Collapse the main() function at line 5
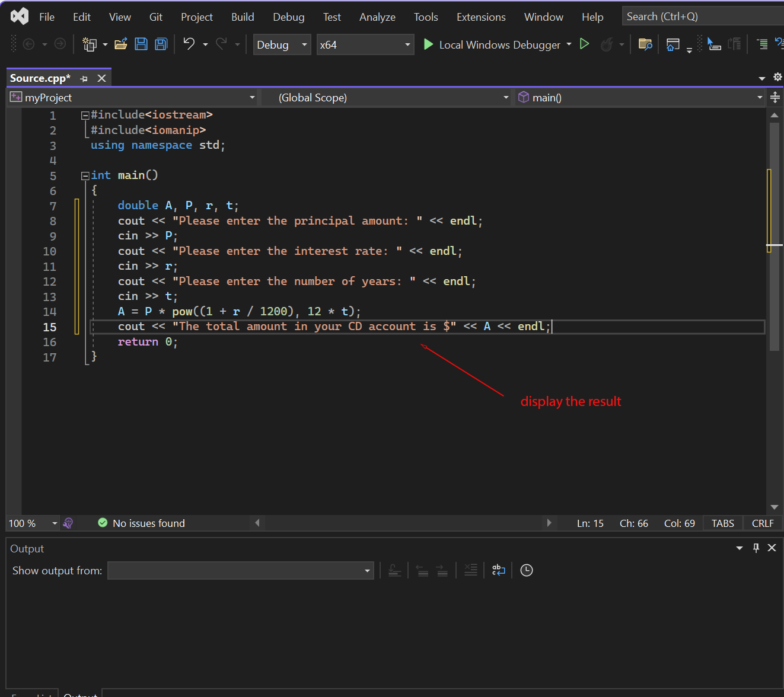 pyautogui.click(x=85, y=176)
